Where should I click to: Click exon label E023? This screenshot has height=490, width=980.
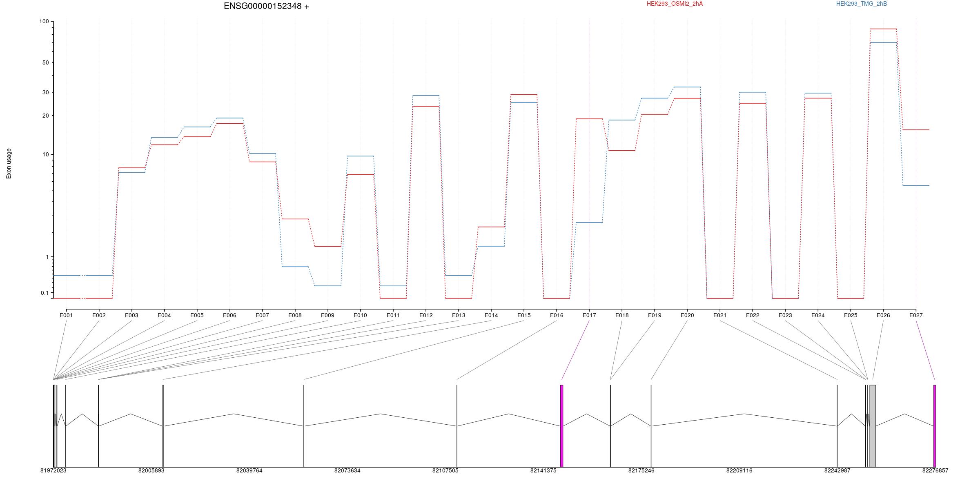tap(785, 315)
